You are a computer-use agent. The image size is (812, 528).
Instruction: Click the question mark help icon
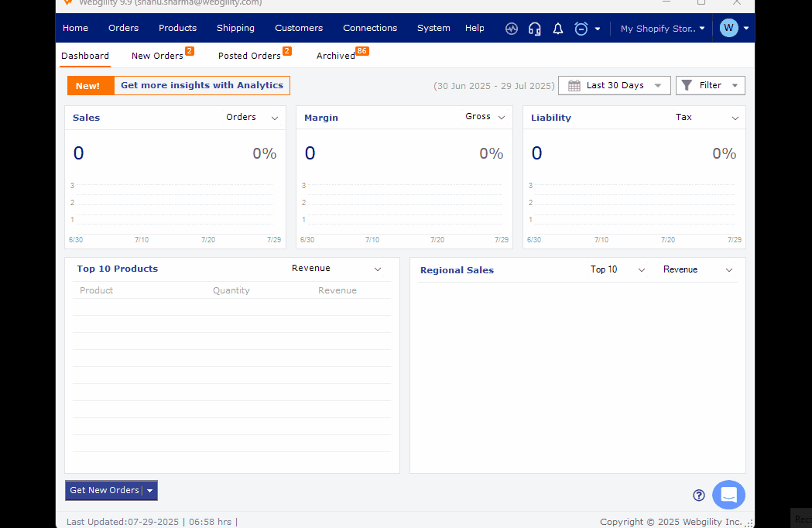(699, 495)
